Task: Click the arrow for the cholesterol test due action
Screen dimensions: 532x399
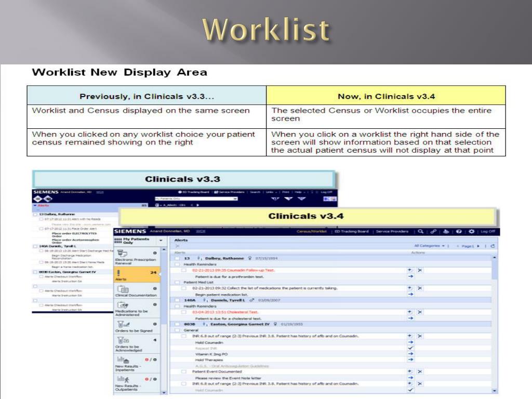Action: (410, 318)
